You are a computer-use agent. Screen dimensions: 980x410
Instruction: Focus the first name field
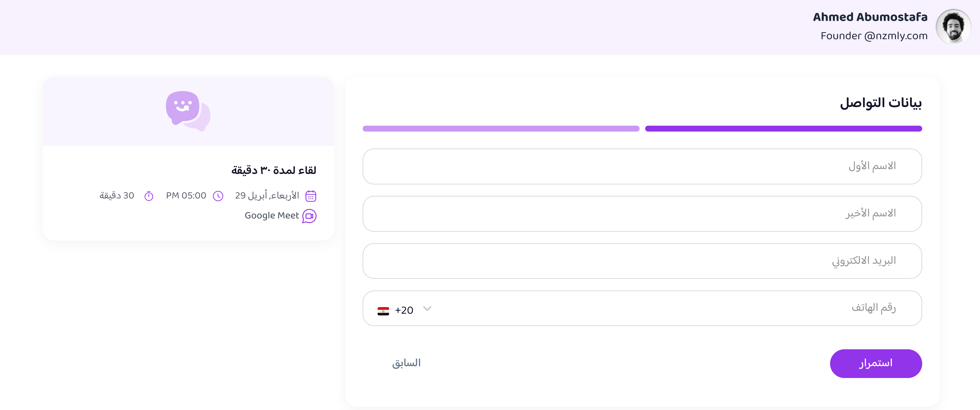point(642,166)
